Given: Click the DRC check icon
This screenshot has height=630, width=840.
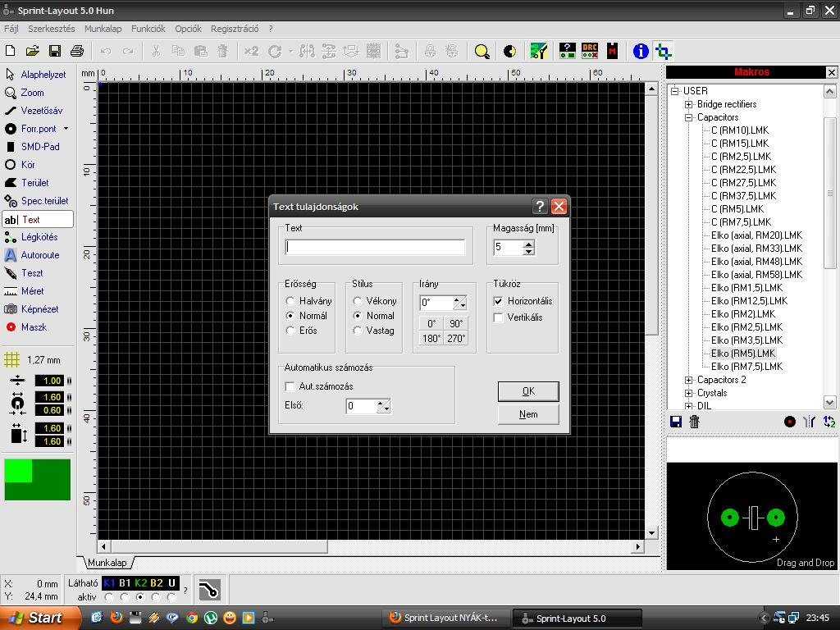Looking at the screenshot, I should click(x=590, y=51).
